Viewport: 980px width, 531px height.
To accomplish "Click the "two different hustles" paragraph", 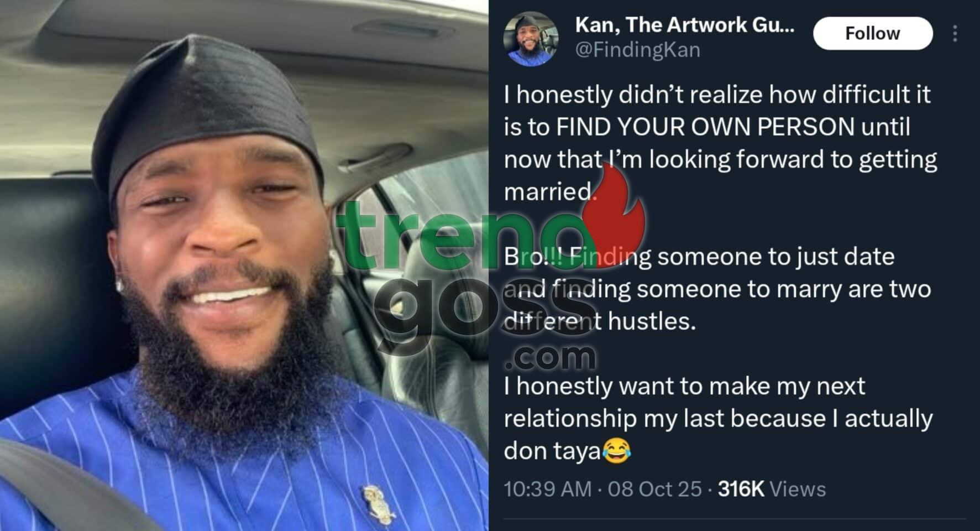I will 717,289.
